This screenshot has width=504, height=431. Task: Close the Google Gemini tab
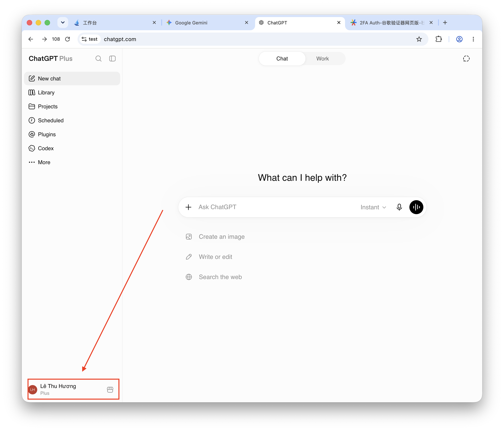click(246, 23)
